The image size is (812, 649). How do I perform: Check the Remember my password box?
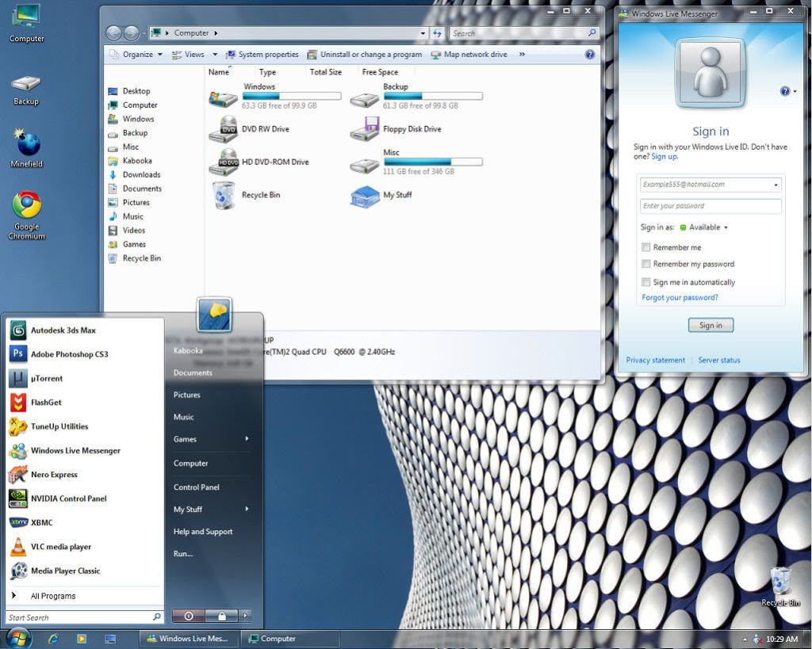645,264
